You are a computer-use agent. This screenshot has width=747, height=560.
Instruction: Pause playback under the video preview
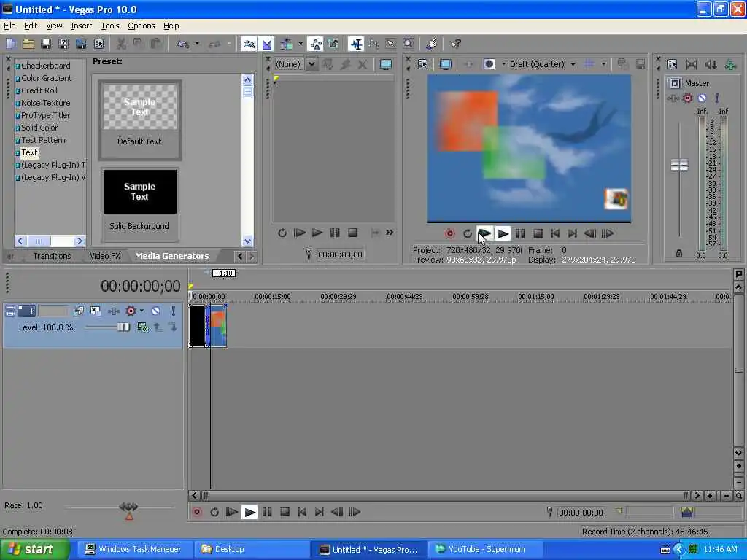[520, 233]
